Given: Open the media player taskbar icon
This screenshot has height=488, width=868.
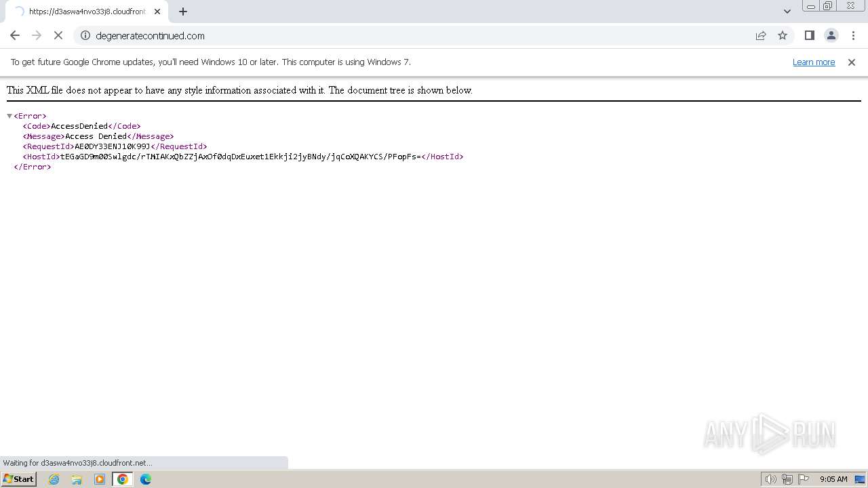Looking at the screenshot, I should (x=100, y=479).
